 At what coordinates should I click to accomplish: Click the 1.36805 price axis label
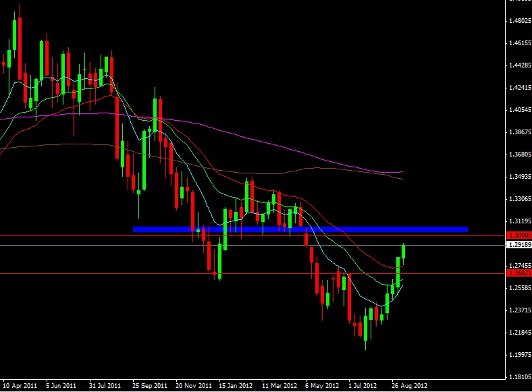point(520,155)
